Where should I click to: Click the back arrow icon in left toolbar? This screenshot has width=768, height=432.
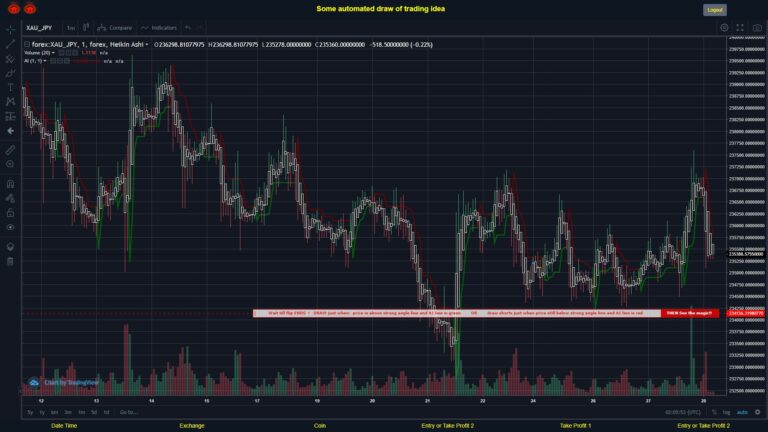coord(10,131)
